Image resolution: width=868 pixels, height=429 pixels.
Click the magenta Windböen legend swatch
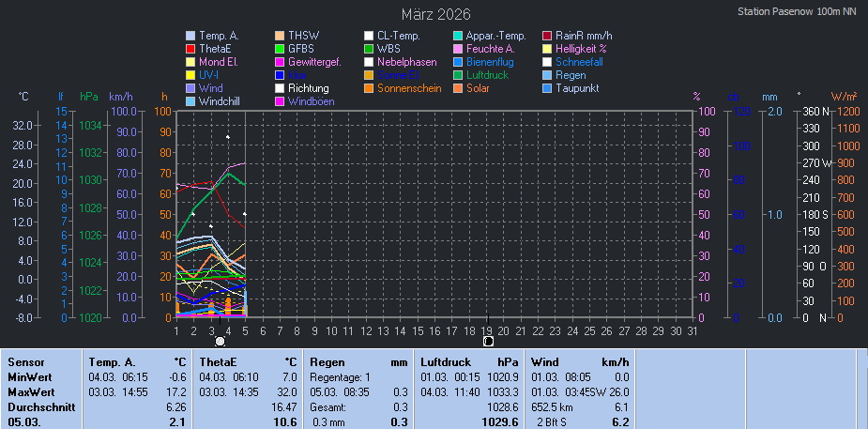[280, 101]
